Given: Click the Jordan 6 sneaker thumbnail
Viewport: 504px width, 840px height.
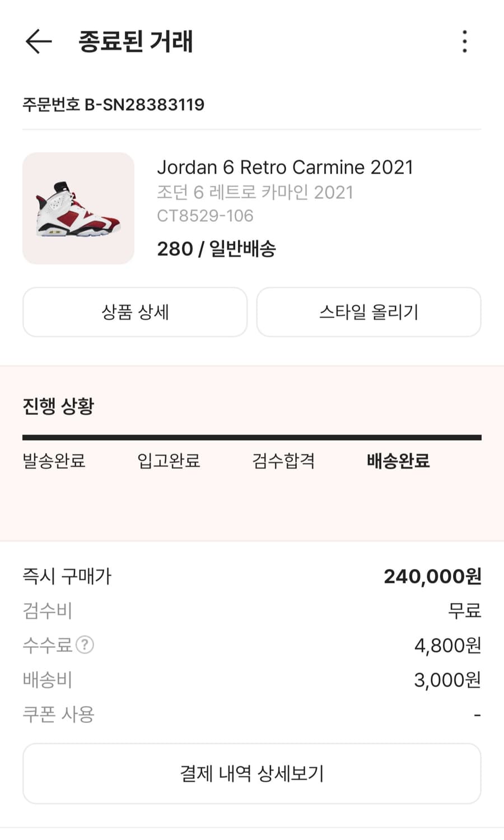Looking at the screenshot, I should pyautogui.click(x=78, y=208).
